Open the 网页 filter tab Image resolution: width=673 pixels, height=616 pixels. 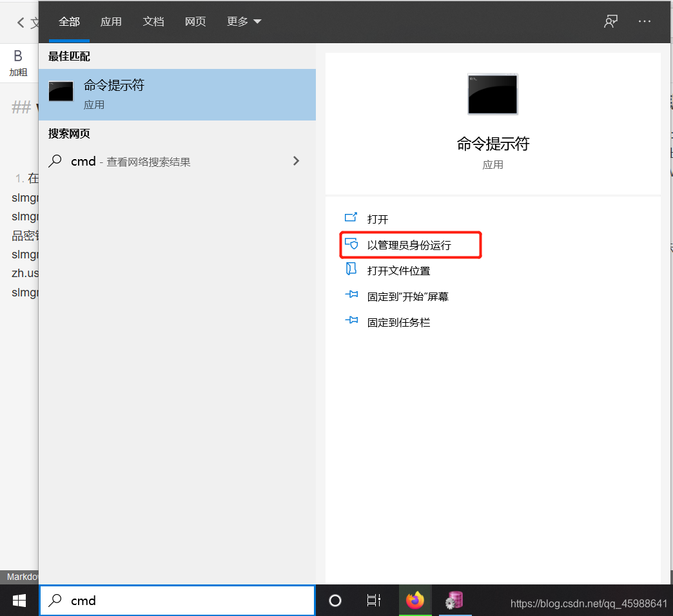(195, 21)
